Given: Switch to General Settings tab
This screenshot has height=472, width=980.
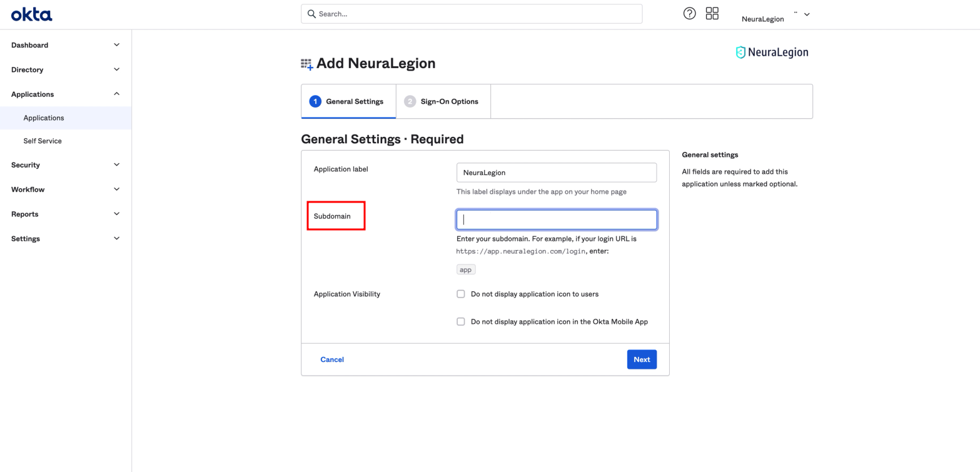Looking at the screenshot, I should click(348, 101).
